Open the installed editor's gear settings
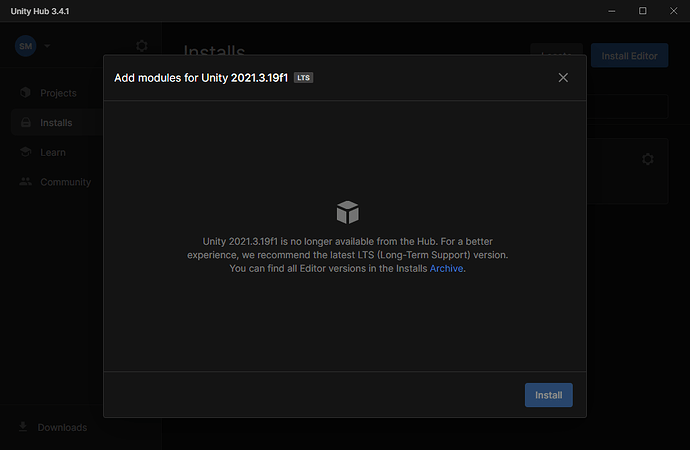Image resolution: width=690 pixels, height=450 pixels. point(647,159)
